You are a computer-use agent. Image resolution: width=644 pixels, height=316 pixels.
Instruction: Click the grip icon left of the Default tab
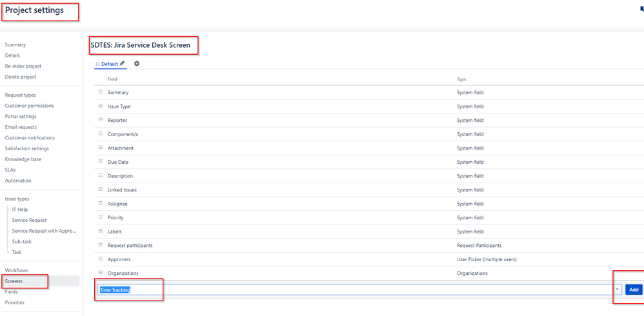[97, 64]
